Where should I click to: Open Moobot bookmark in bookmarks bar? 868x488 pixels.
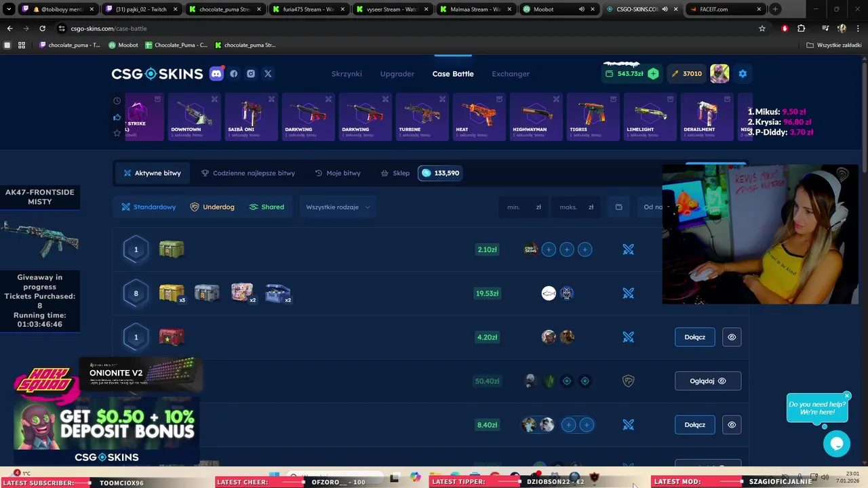pyautogui.click(x=123, y=45)
